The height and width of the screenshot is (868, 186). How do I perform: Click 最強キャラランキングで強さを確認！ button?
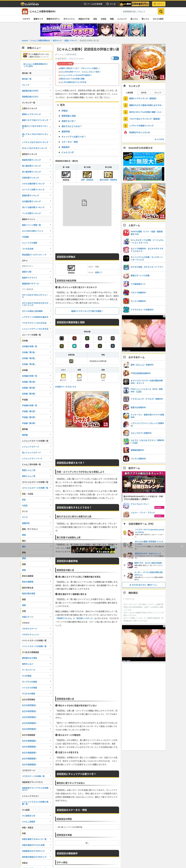(x=87, y=311)
